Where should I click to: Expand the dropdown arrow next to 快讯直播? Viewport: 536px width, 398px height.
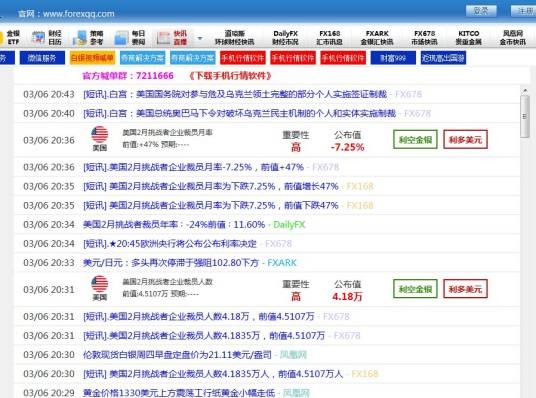pyautogui.click(x=200, y=38)
